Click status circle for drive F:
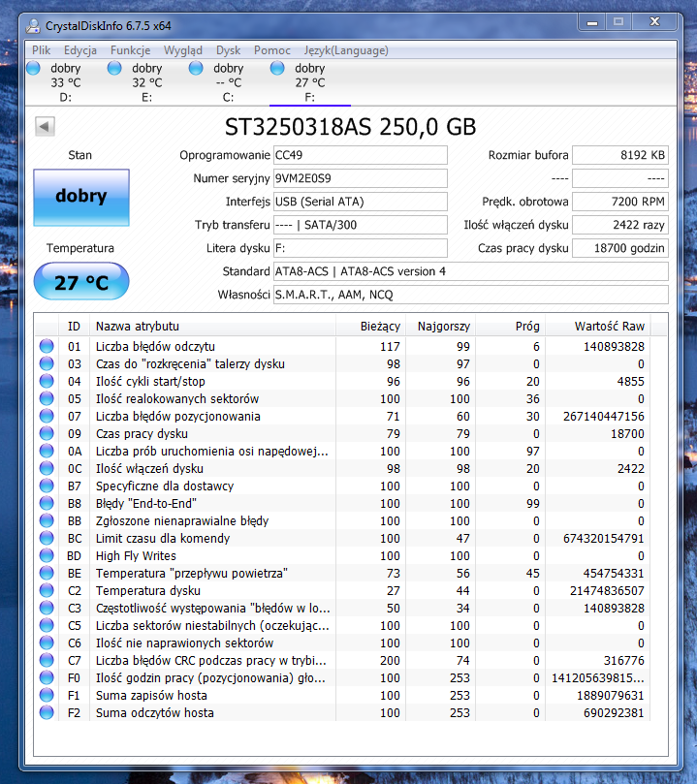Viewport: 697px width, 784px height. pos(277,68)
